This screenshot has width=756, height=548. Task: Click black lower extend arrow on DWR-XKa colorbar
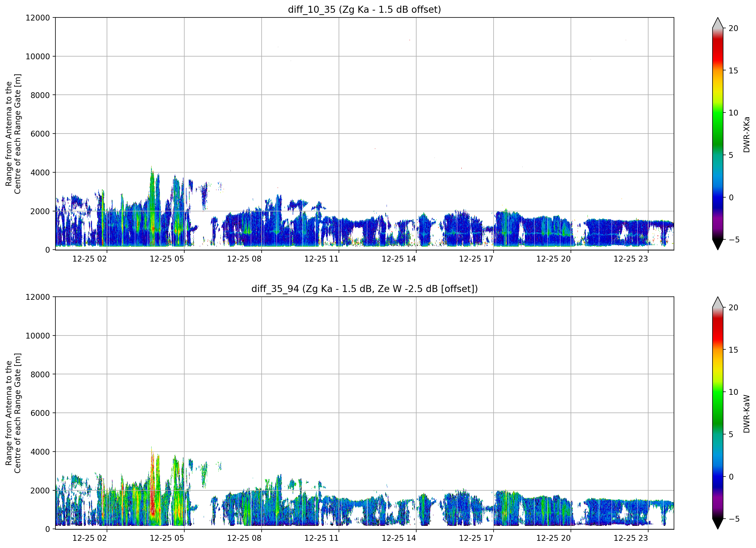[x=718, y=244]
